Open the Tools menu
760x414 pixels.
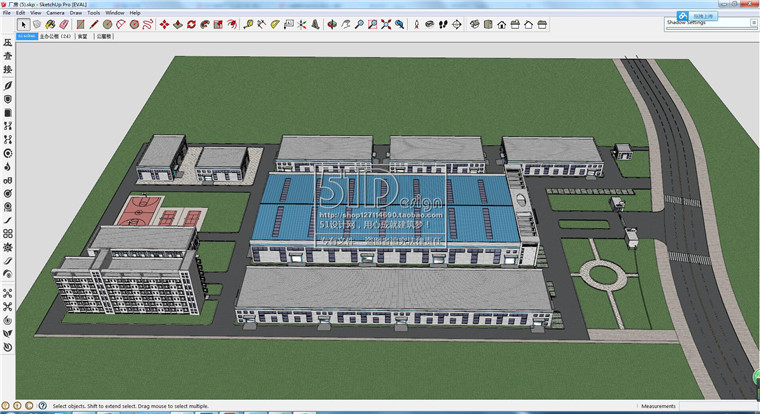coord(94,13)
